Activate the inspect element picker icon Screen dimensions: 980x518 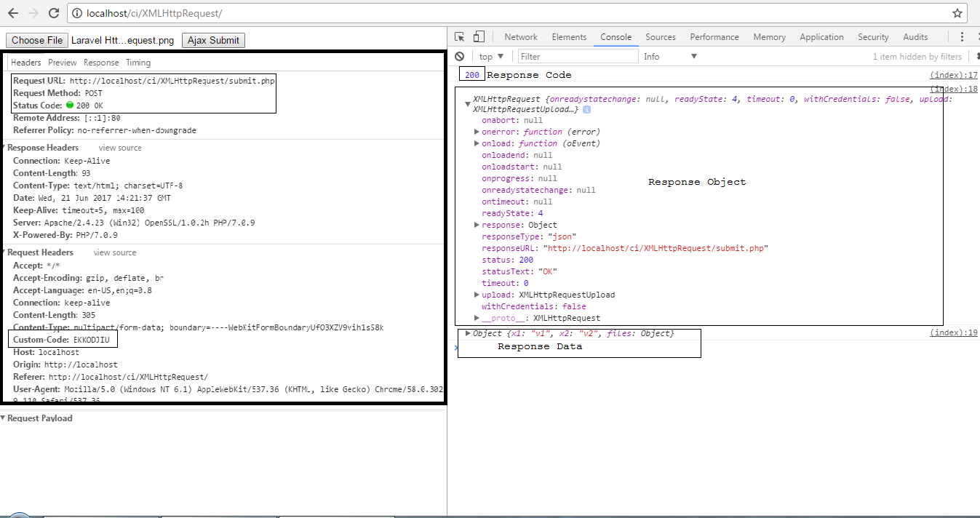point(460,37)
